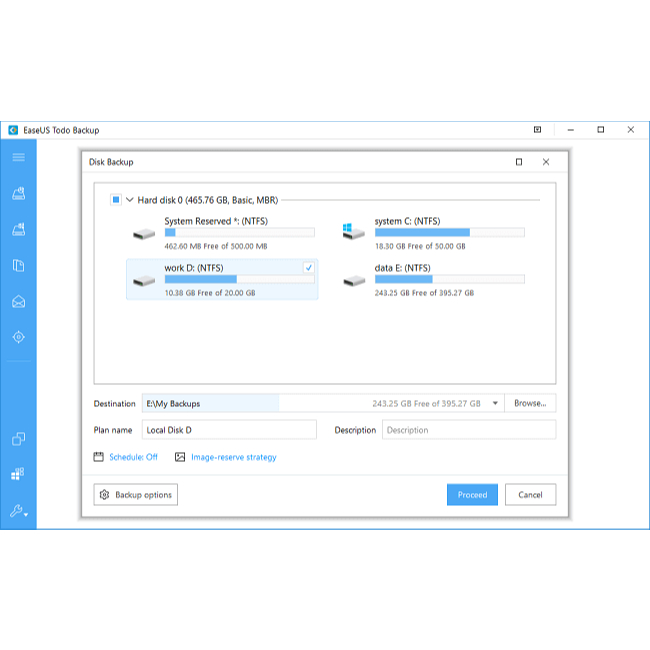Uncheck the work D: partition checkbox

click(x=308, y=268)
